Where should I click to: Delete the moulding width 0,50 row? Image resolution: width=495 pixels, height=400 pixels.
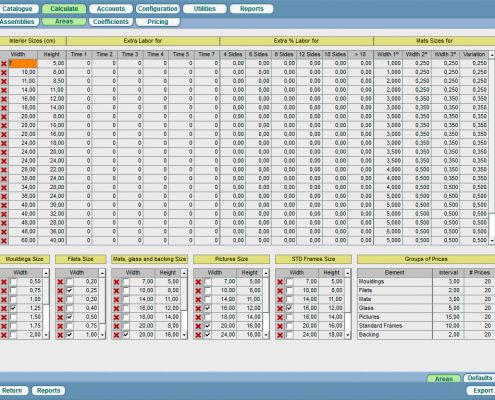click(4, 282)
